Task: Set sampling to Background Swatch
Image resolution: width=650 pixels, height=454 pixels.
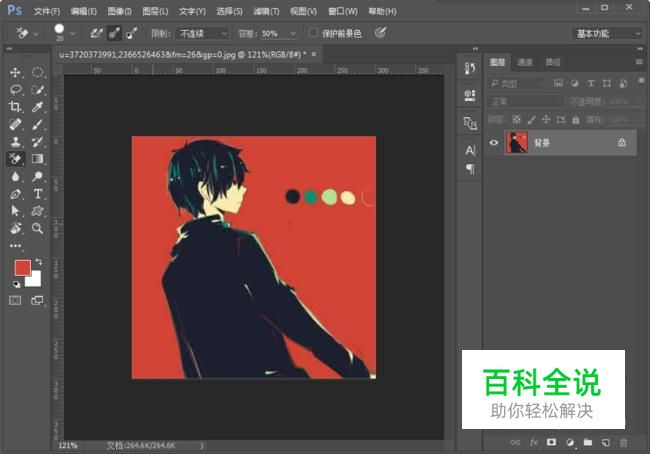Action: coord(131,33)
